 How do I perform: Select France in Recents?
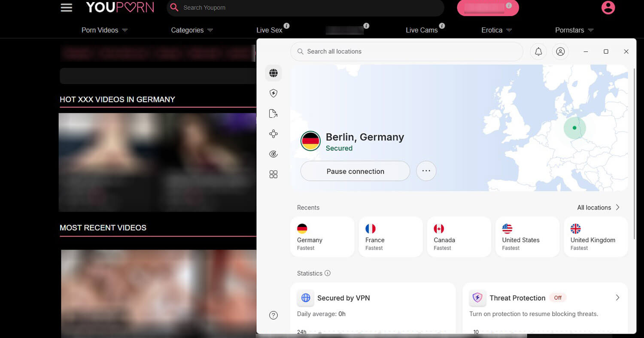[391, 237]
